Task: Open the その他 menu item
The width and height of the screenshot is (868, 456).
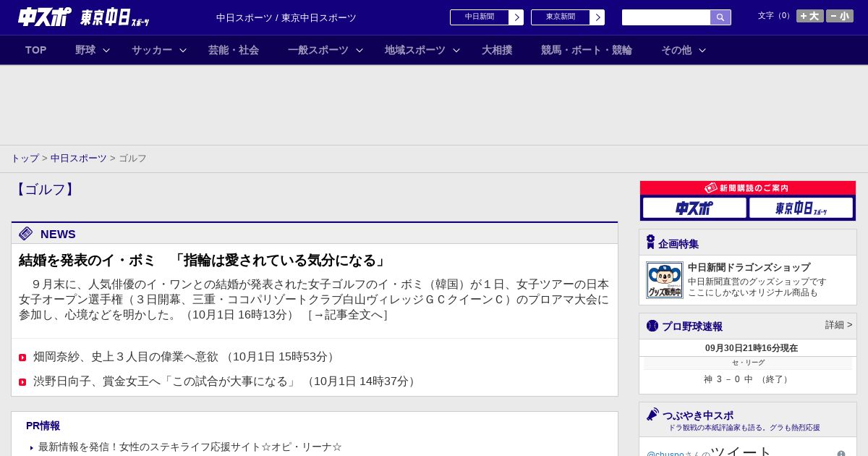Action: 676,50
